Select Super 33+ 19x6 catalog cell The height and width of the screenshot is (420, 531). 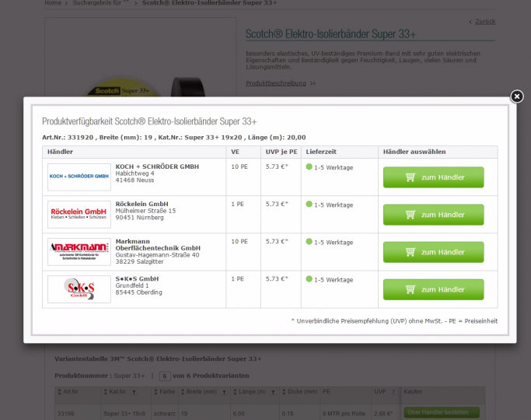(x=124, y=414)
